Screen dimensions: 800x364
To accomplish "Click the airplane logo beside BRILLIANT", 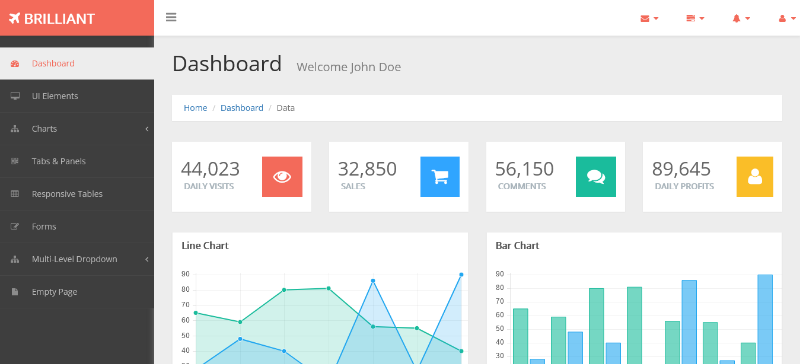I will pos(14,18).
